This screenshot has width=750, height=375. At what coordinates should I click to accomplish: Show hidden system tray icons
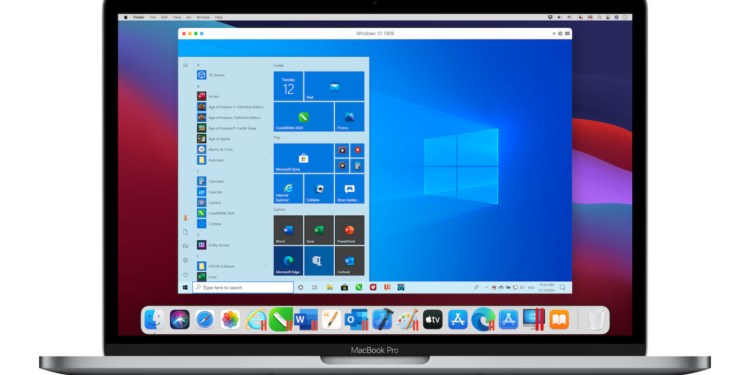487,287
